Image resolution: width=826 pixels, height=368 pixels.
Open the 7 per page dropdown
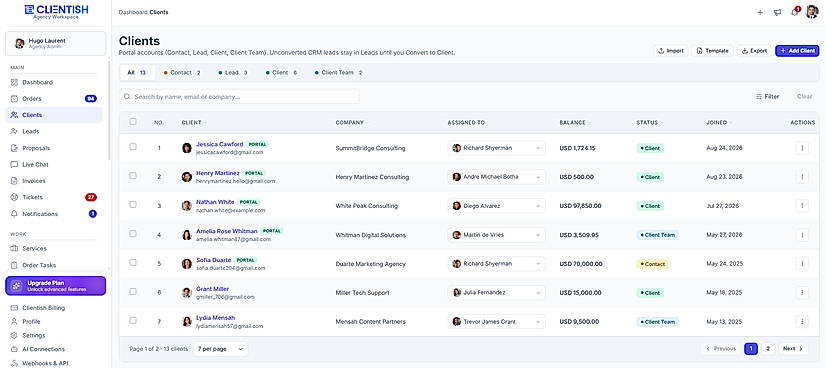tap(220, 349)
